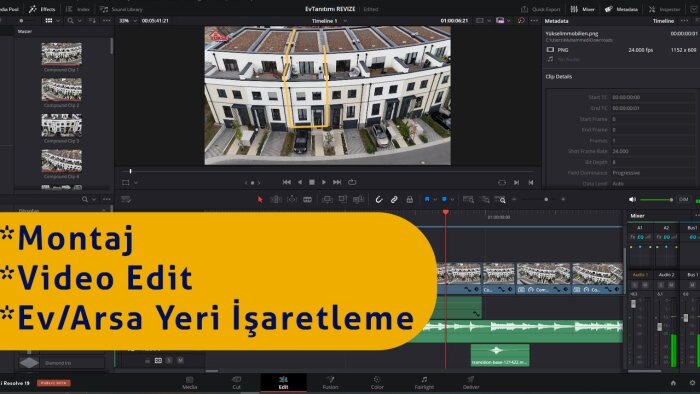The height and width of the screenshot is (394, 700).
Task: Click the speaker mute icon above mixer
Action: click(x=632, y=199)
